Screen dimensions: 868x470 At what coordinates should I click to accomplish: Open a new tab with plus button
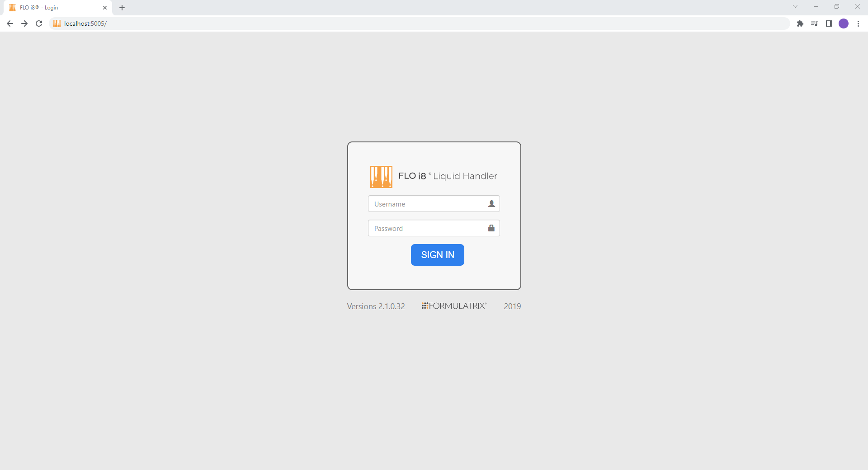click(x=122, y=8)
